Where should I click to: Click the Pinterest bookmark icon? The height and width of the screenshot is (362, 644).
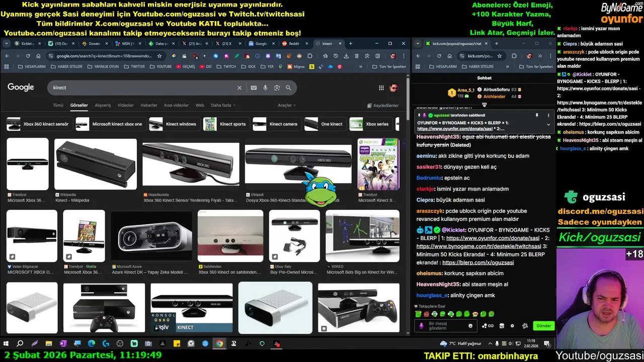tap(340, 66)
